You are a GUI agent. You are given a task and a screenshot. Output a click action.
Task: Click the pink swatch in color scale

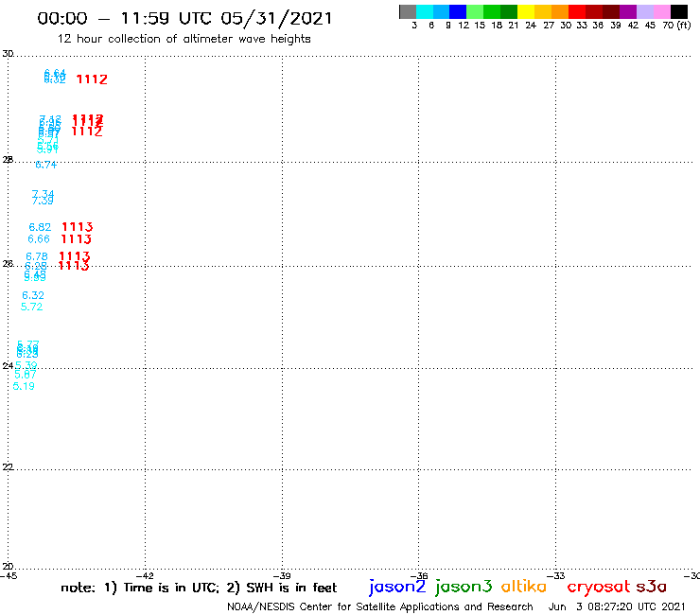pyautogui.click(x=662, y=11)
